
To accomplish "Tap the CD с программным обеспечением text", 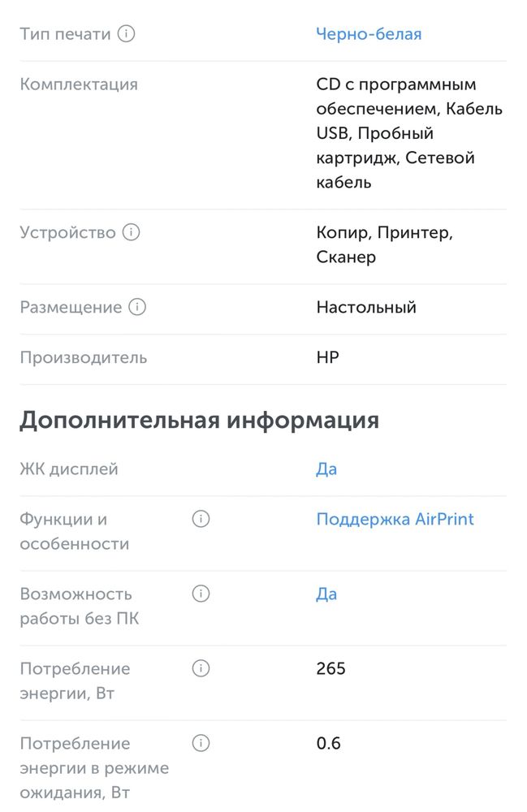I will click(x=396, y=97).
